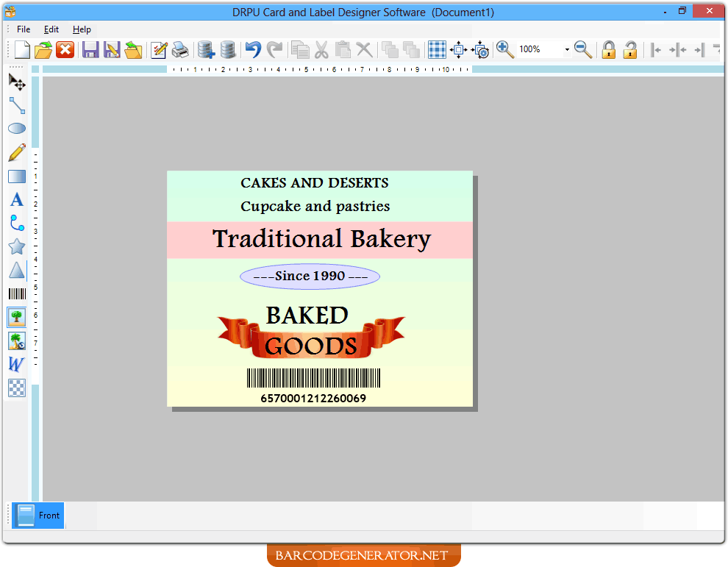This screenshot has height=567, width=728.
Task: Select the image library palm tree tool
Action: [x=17, y=341]
